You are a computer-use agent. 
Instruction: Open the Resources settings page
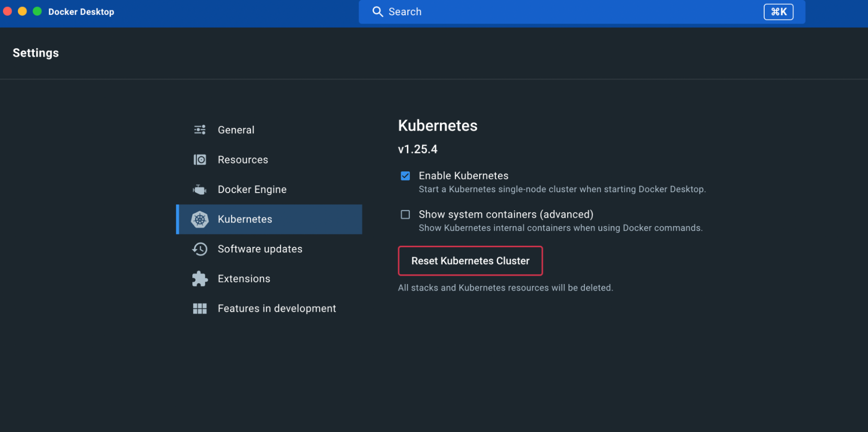pos(243,159)
